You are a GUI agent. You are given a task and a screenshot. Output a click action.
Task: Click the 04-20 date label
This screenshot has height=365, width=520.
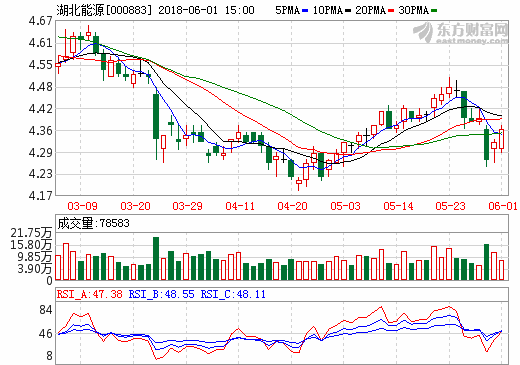[292, 206]
